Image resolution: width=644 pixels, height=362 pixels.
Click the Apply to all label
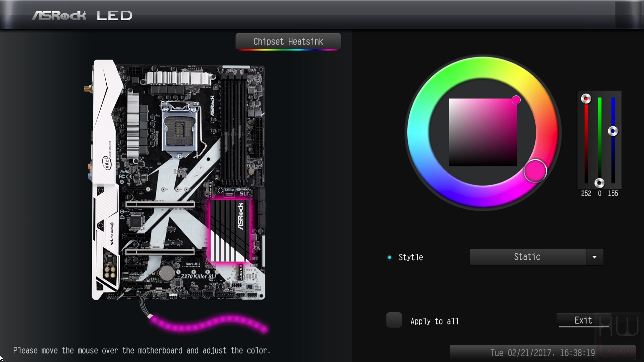coord(434,321)
